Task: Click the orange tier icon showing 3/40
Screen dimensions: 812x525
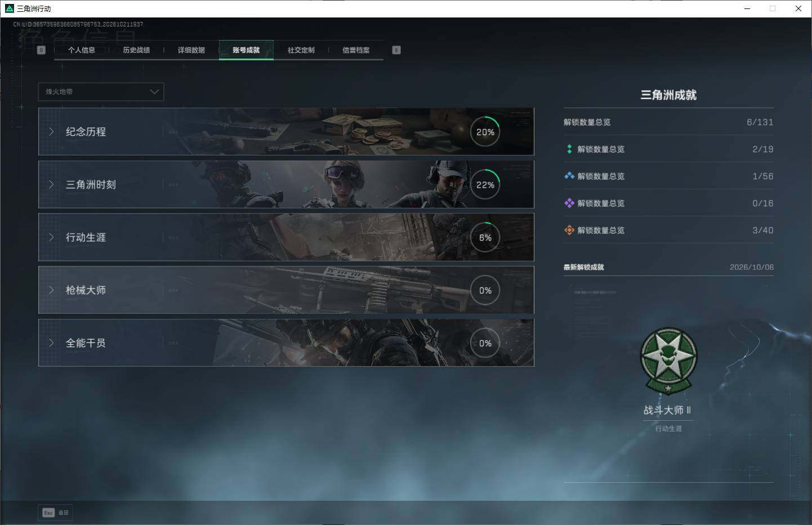Action: tap(569, 230)
